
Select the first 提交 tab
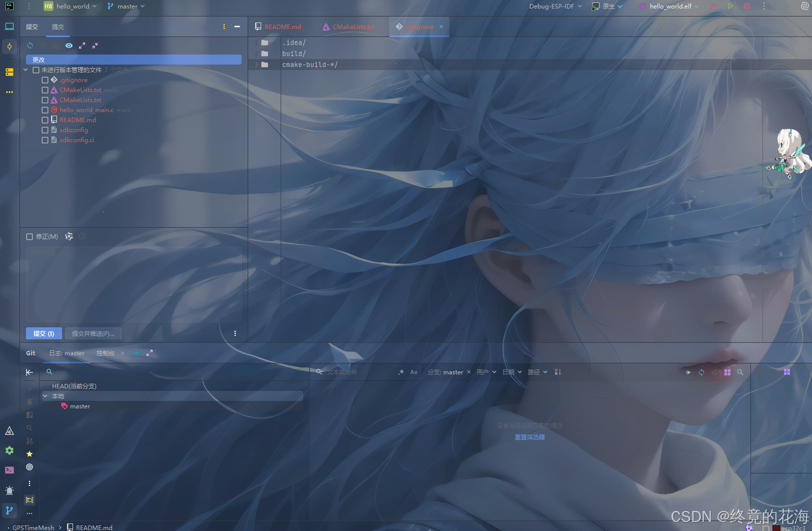(x=32, y=27)
